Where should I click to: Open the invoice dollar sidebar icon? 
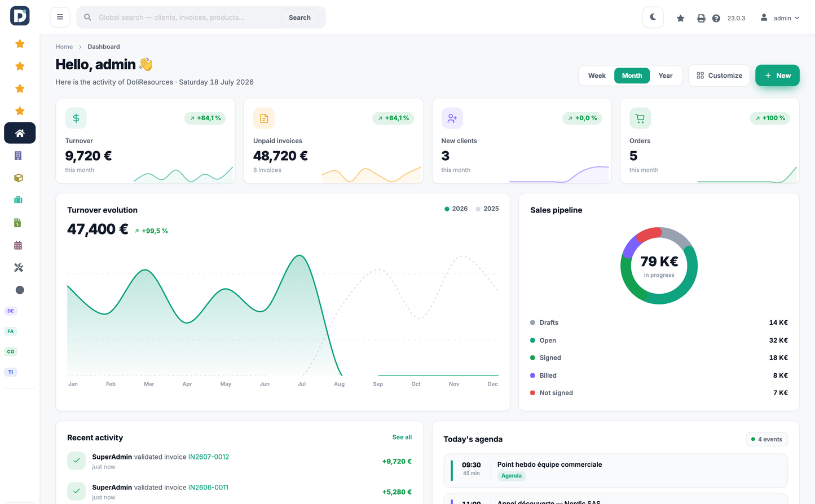pos(18,223)
